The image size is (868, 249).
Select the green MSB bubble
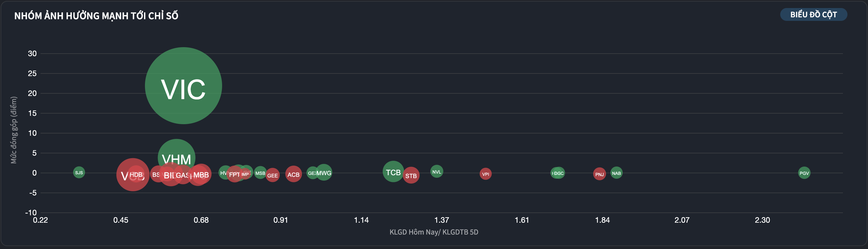click(260, 173)
